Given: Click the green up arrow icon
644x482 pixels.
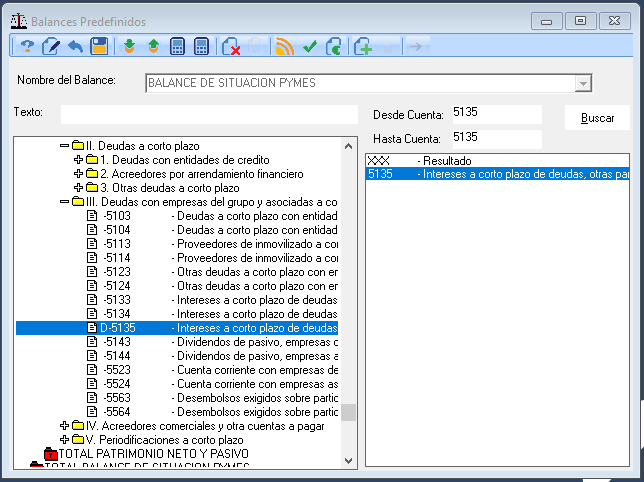Looking at the screenshot, I should point(154,46).
